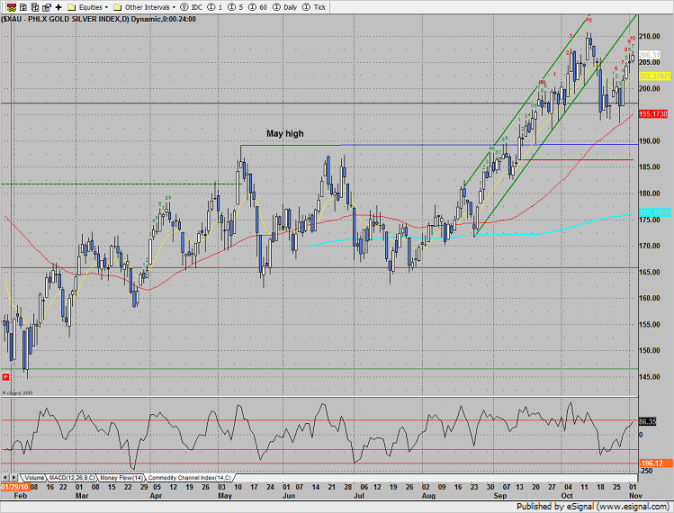The image size is (674, 513).
Task: Click the Oct month label on time axis
Action: (567, 496)
